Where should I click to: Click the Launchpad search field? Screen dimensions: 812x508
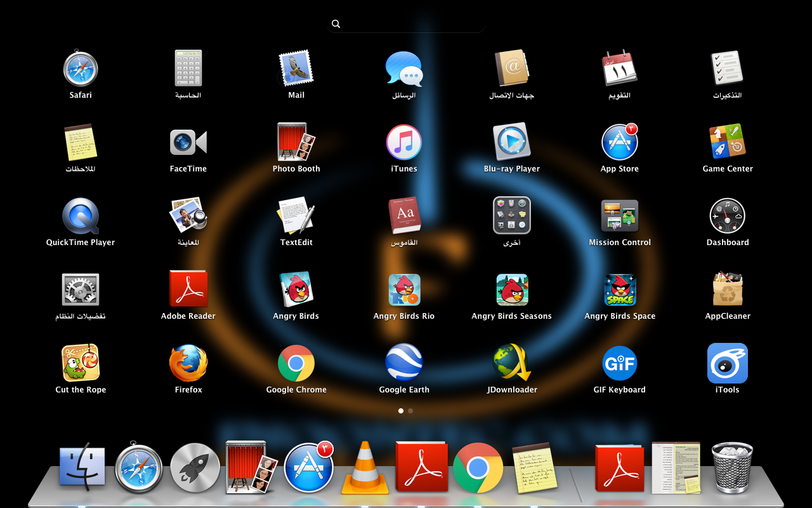tap(406, 23)
